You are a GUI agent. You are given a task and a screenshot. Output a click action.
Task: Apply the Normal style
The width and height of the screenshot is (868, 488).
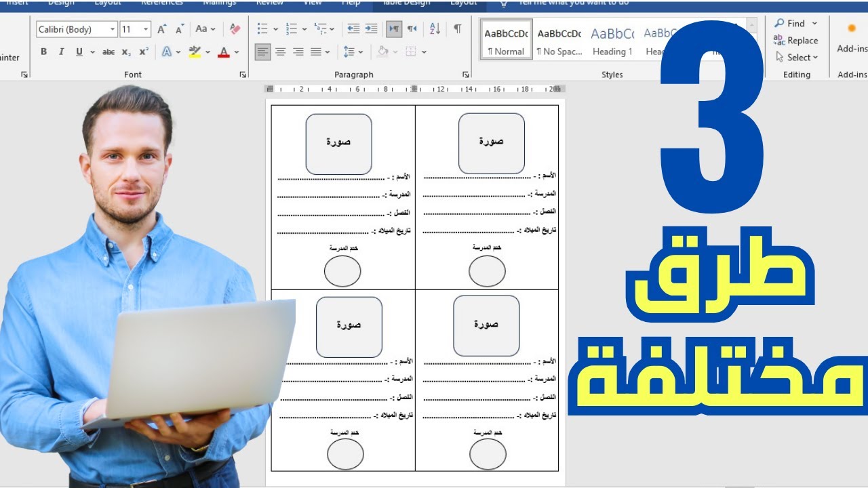[x=507, y=41]
